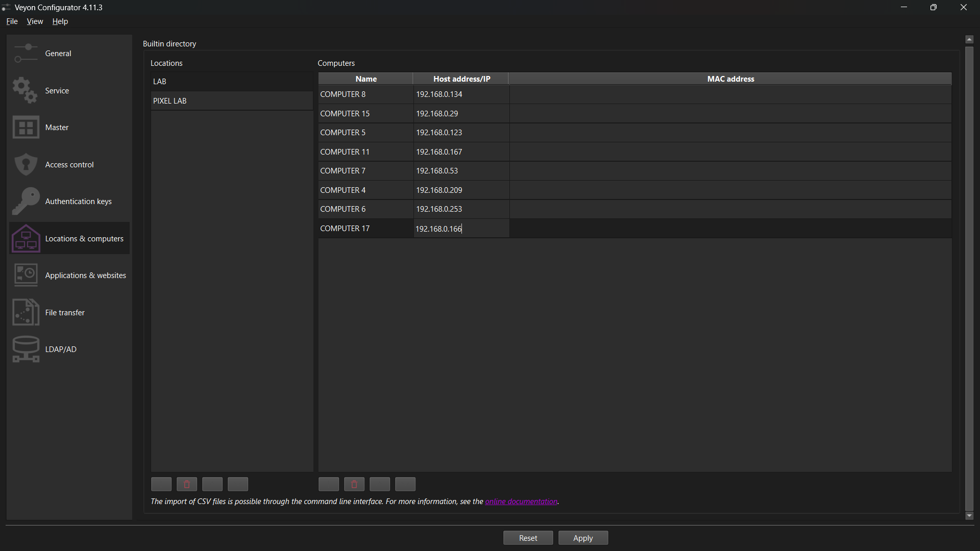Select the COMPUTER 15 name cell

(366, 114)
